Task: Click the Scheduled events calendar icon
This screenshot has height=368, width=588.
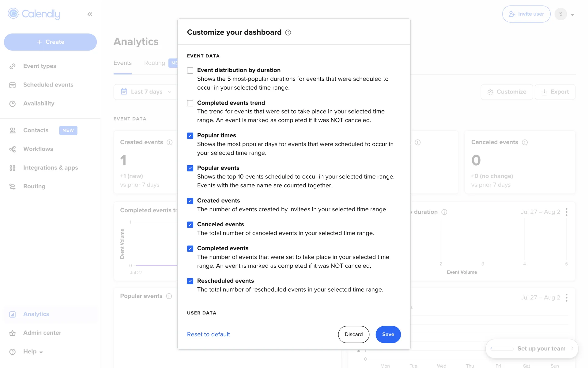Action: pyautogui.click(x=13, y=85)
